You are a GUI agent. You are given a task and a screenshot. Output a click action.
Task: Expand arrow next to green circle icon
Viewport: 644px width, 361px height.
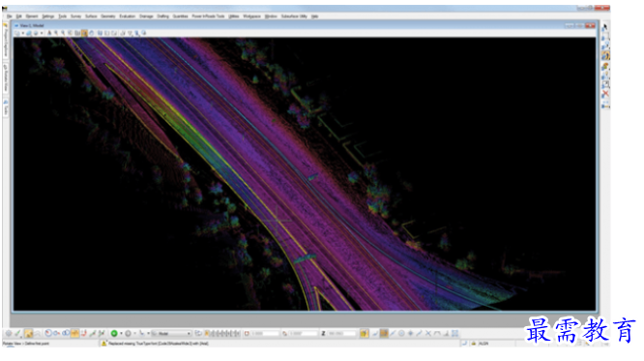coord(121,334)
